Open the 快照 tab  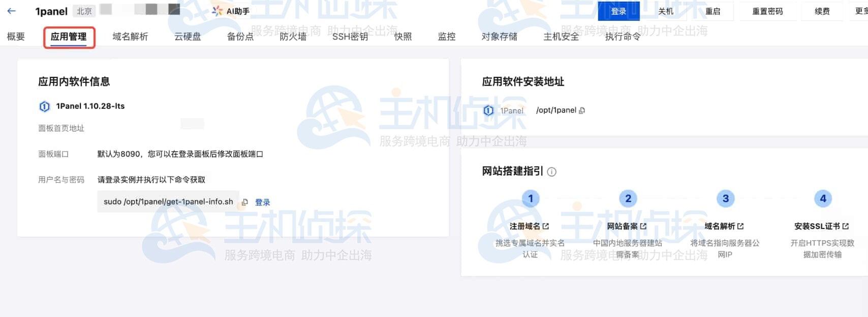point(403,37)
